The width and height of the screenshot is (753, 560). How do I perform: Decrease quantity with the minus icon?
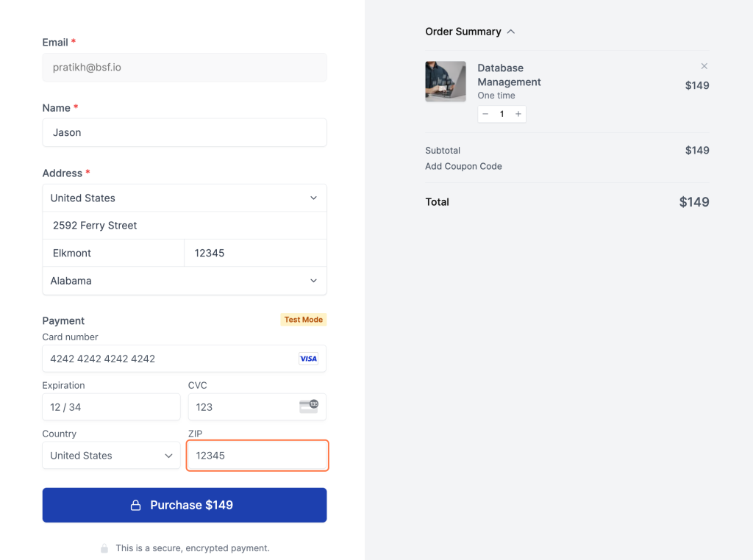click(485, 114)
